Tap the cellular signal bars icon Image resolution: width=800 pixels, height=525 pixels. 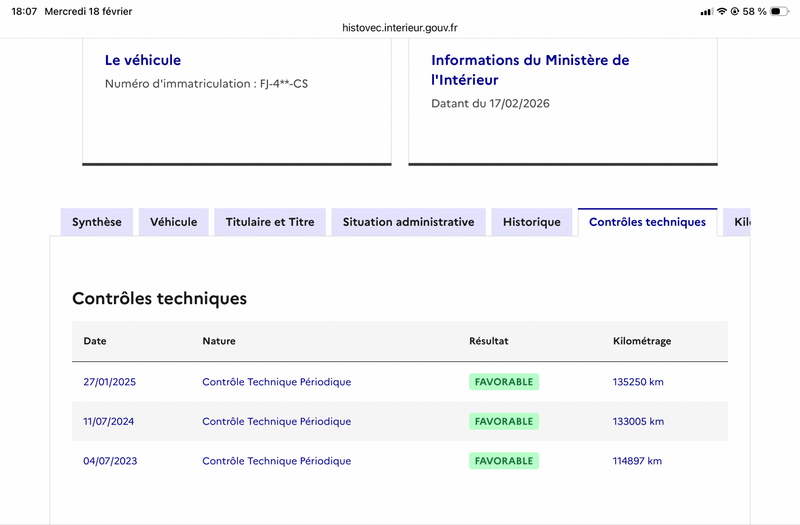[x=706, y=11]
